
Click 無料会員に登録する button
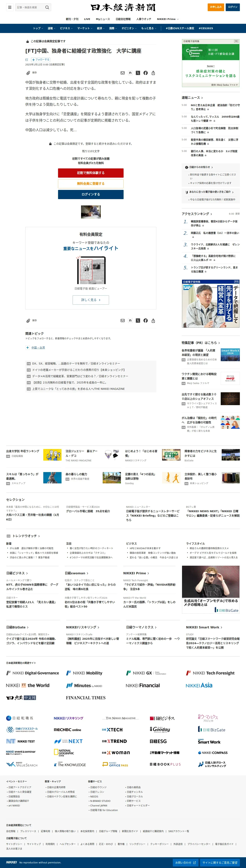pos(90,184)
